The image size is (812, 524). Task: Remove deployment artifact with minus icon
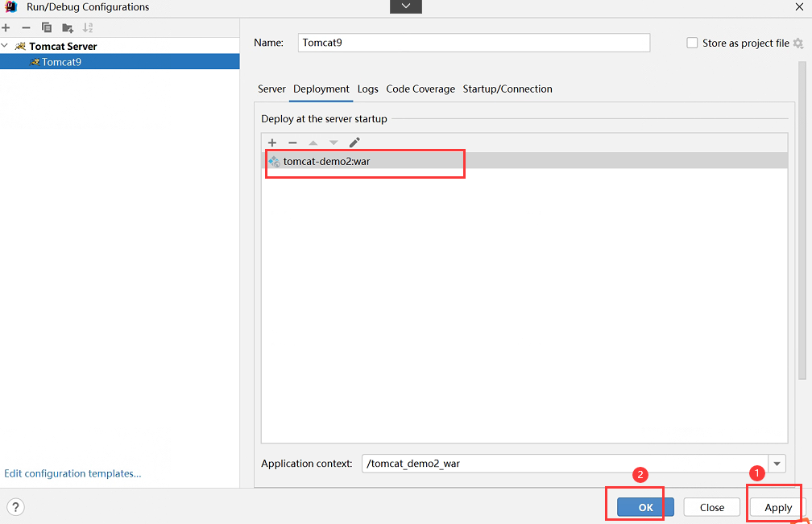pyautogui.click(x=292, y=142)
